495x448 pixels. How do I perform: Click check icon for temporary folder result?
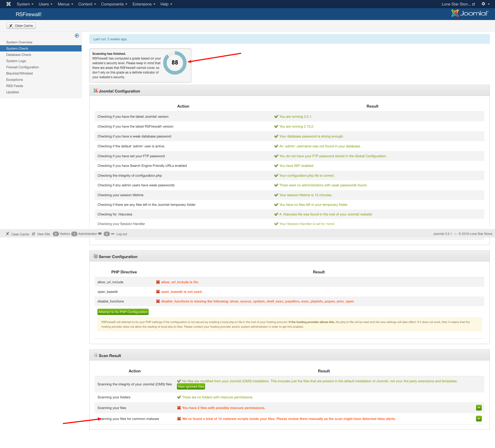(x=276, y=205)
